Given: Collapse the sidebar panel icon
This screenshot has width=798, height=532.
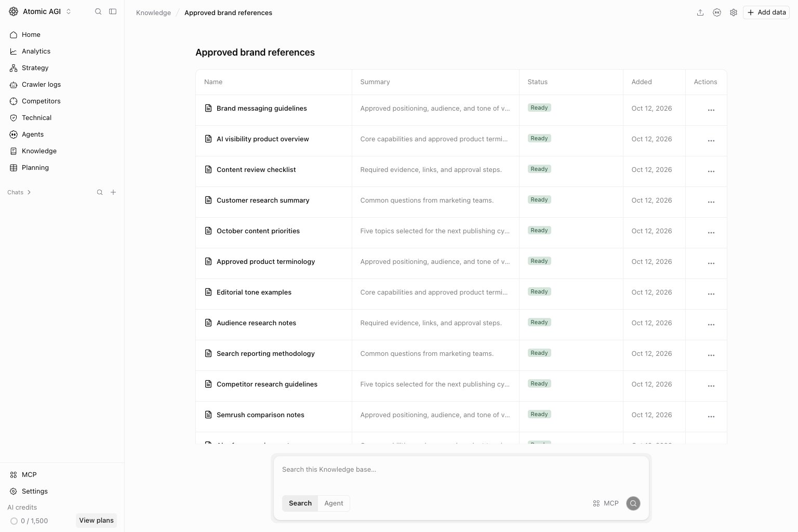Looking at the screenshot, I should point(113,11).
